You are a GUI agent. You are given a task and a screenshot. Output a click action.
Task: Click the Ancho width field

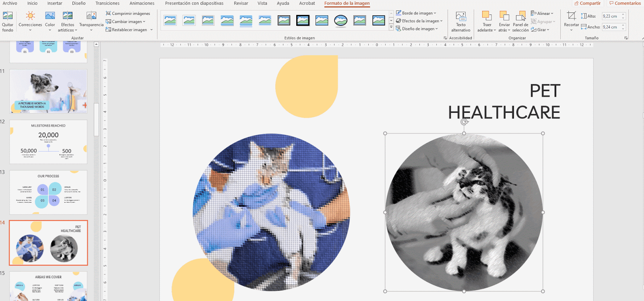coord(611,27)
